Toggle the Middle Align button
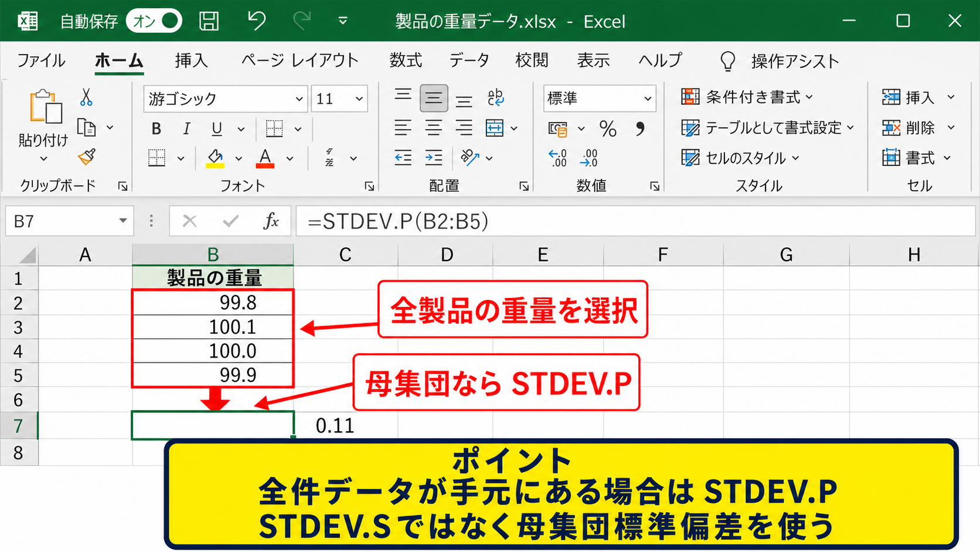980x552 pixels. pos(434,98)
